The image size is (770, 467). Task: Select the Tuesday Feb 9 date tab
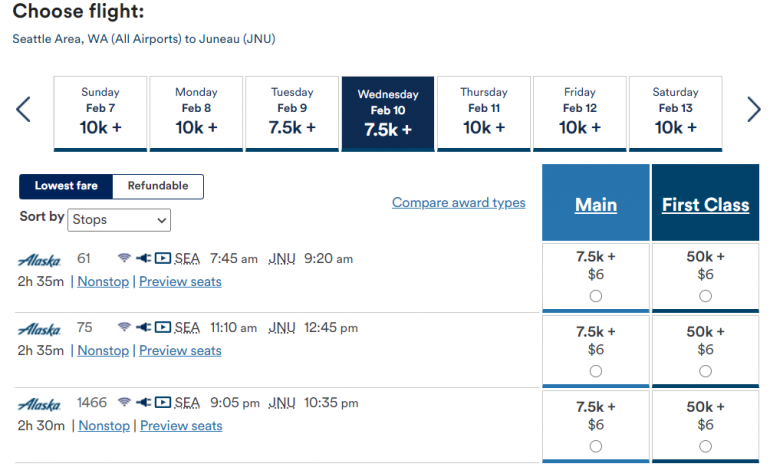point(292,112)
